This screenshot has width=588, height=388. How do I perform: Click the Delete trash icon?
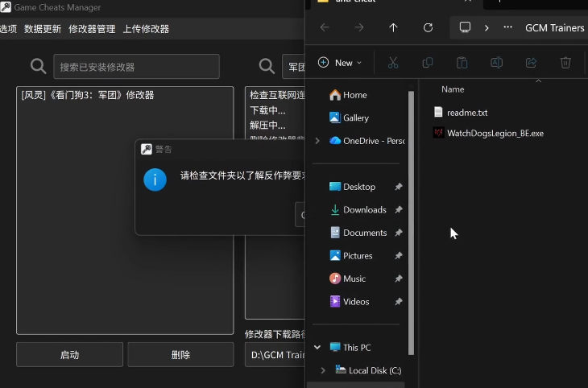click(565, 63)
